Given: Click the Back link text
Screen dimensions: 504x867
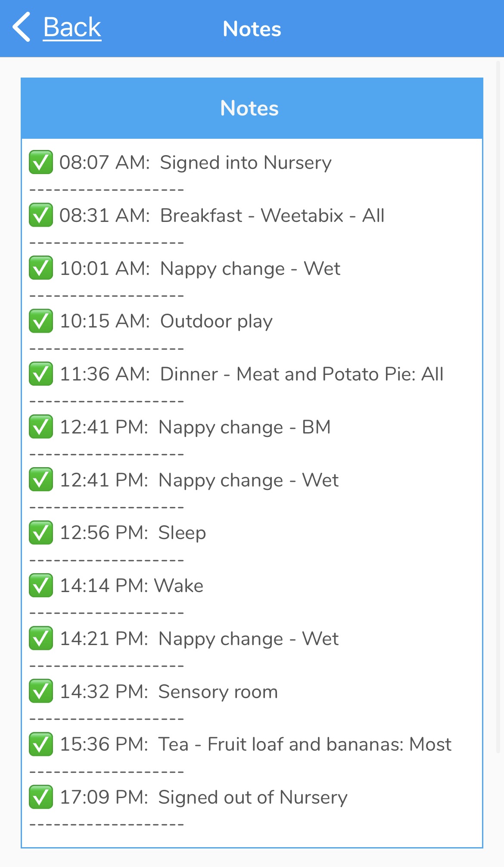Looking at the screenshot, I should point(72,28).
